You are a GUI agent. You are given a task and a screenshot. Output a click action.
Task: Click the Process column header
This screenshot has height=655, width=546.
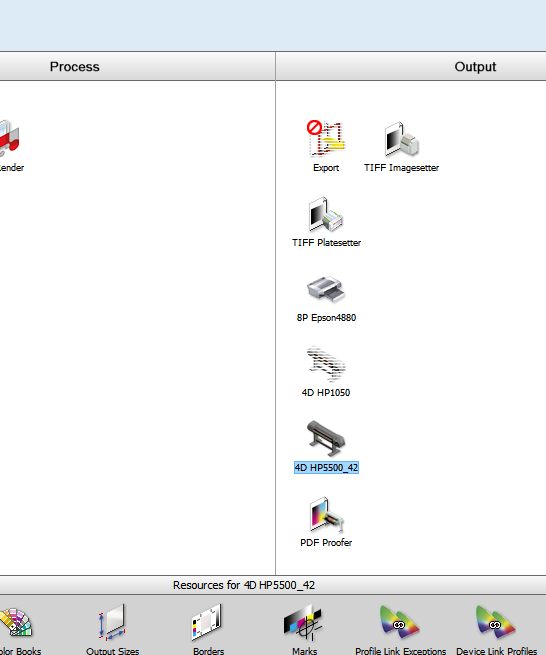point(74,66)
